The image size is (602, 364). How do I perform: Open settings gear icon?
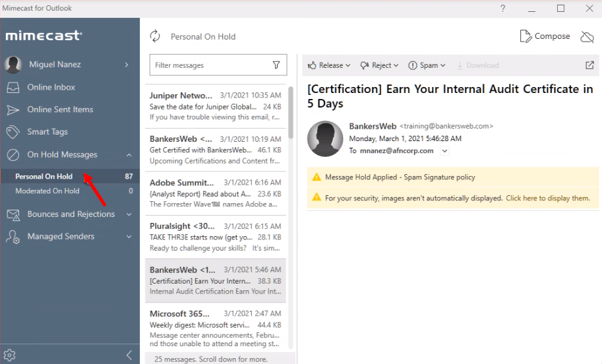(10, 355)
